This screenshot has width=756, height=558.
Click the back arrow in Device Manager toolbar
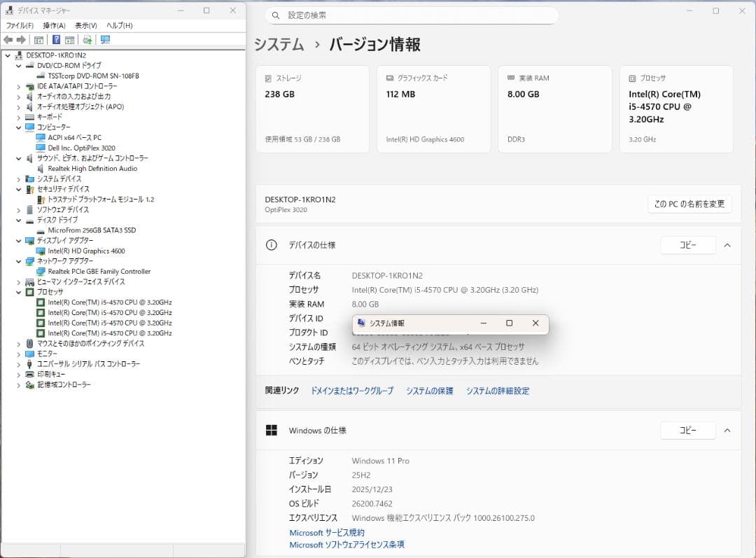[x=7, y=40]
